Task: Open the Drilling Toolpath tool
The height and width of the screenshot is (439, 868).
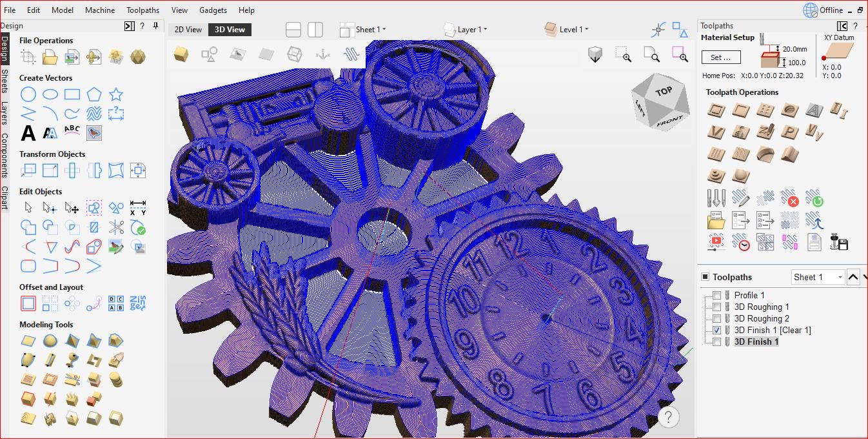Action: [765, 110]
